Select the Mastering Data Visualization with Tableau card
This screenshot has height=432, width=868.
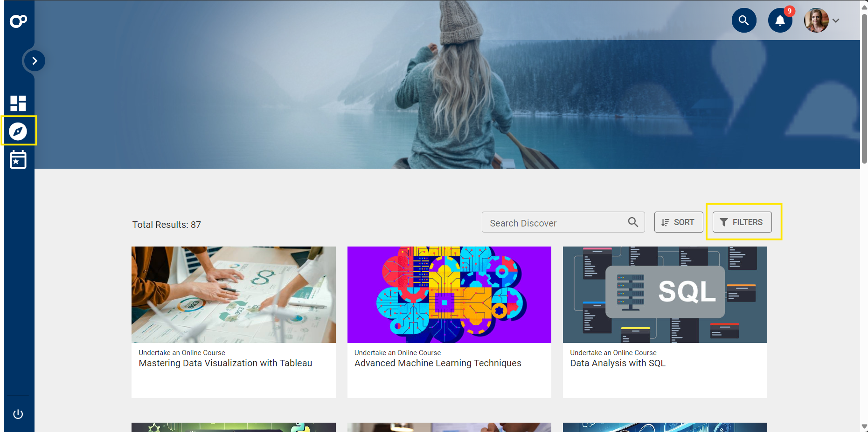(x=233, y=322)
